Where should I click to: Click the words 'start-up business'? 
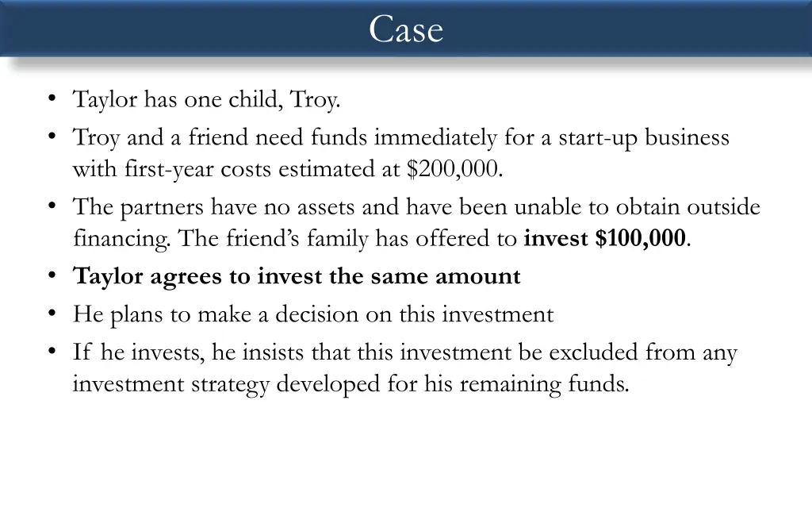(644, 138)
